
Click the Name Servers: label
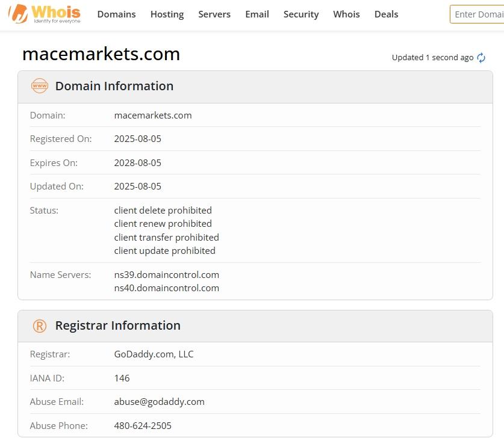point(60,274)
